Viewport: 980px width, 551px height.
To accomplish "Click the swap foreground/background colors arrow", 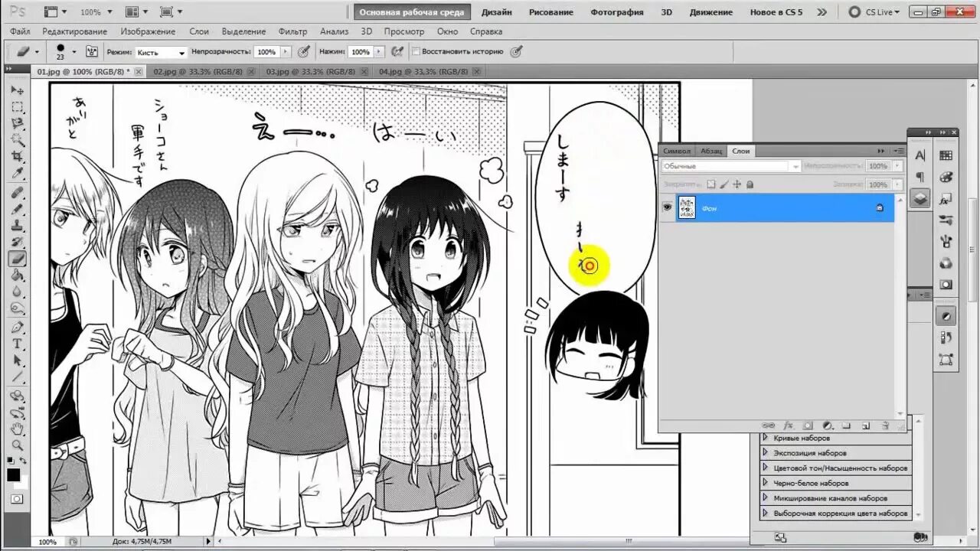I will pyautogui.click(x=23, y=461).
